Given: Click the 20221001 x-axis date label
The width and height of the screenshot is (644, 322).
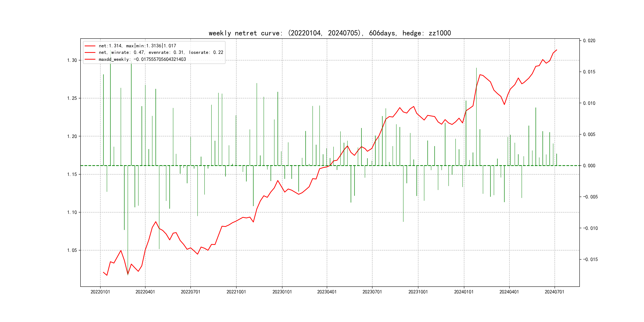Looking at the screenshot, I should coord(236,292).
